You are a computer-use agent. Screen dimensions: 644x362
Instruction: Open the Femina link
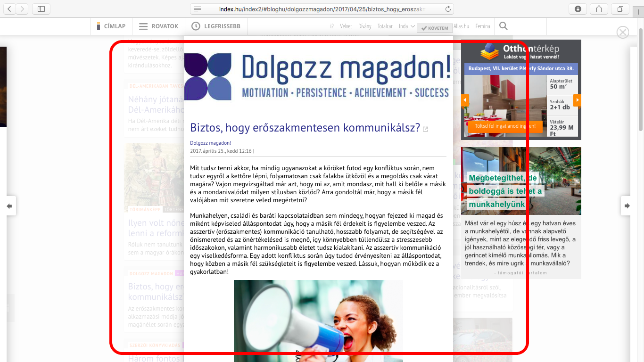tap(483, 26)
